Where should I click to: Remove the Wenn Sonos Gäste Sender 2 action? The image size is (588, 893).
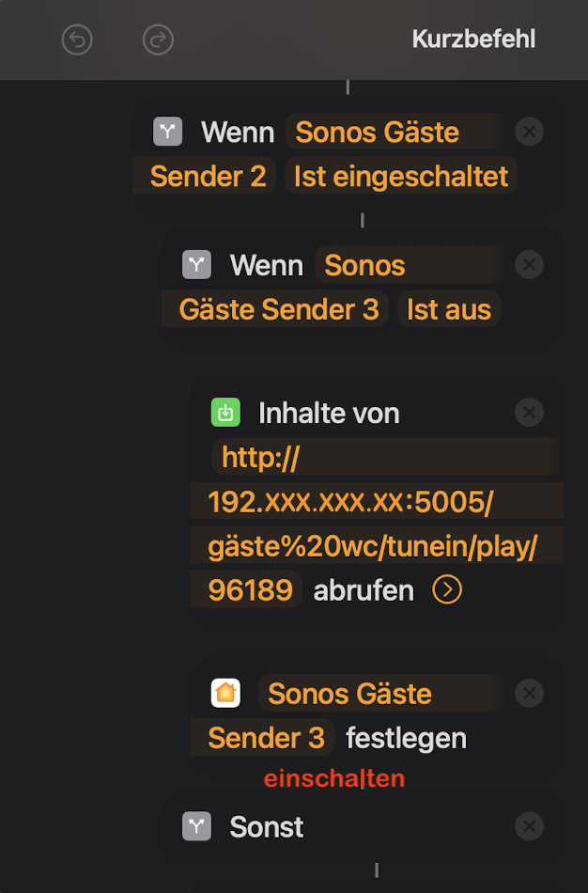tap(530, 132)
